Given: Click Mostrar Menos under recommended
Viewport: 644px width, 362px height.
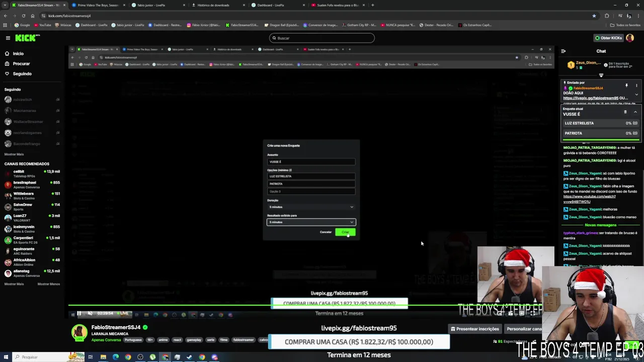Looking at the screenshot, I should [49, 284].
